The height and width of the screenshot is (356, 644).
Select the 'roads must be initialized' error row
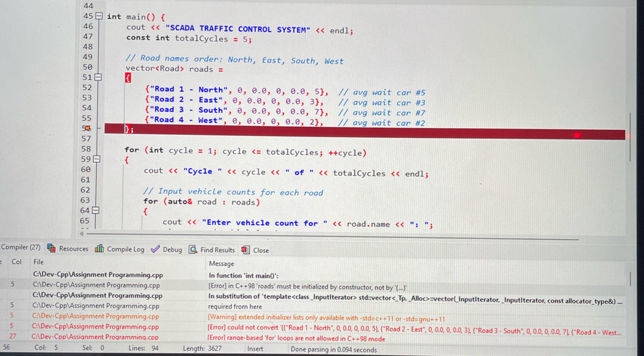click(312, 286)
